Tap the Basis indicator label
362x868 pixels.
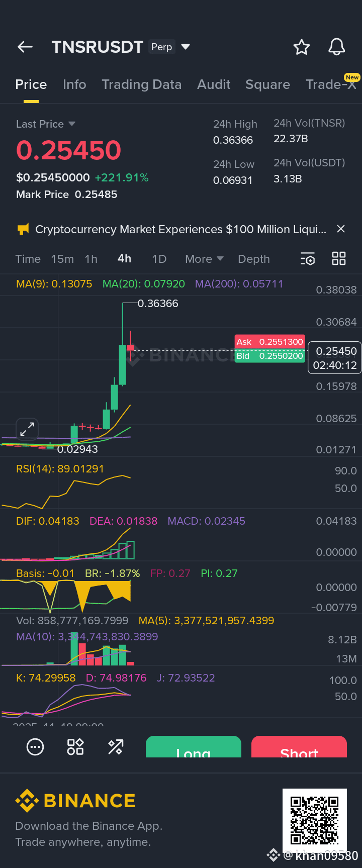(x=45, y=573)
